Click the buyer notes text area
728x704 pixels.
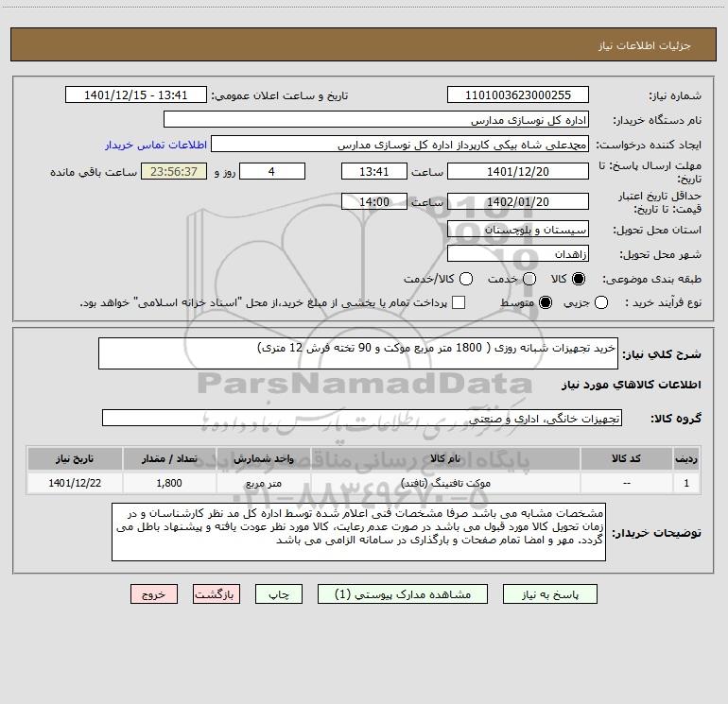click(358, 532)
